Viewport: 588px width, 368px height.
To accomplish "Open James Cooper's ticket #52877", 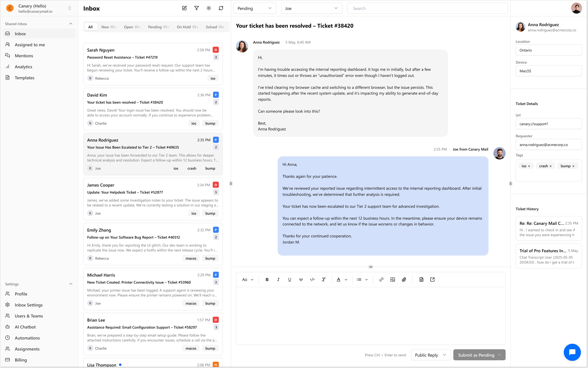I will coord(153,199).
